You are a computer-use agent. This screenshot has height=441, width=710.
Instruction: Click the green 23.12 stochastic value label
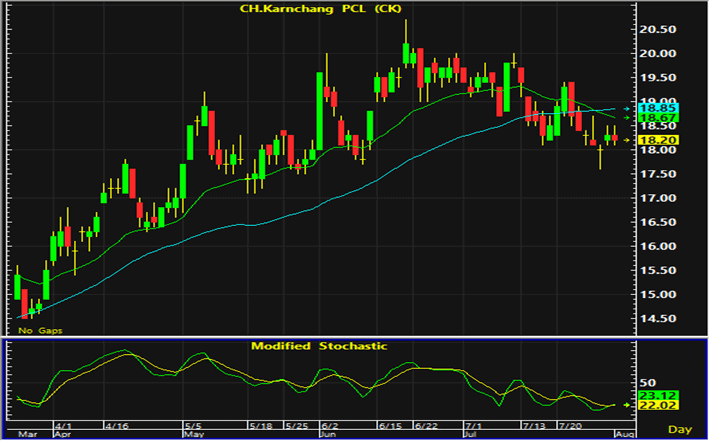[658, 395]
